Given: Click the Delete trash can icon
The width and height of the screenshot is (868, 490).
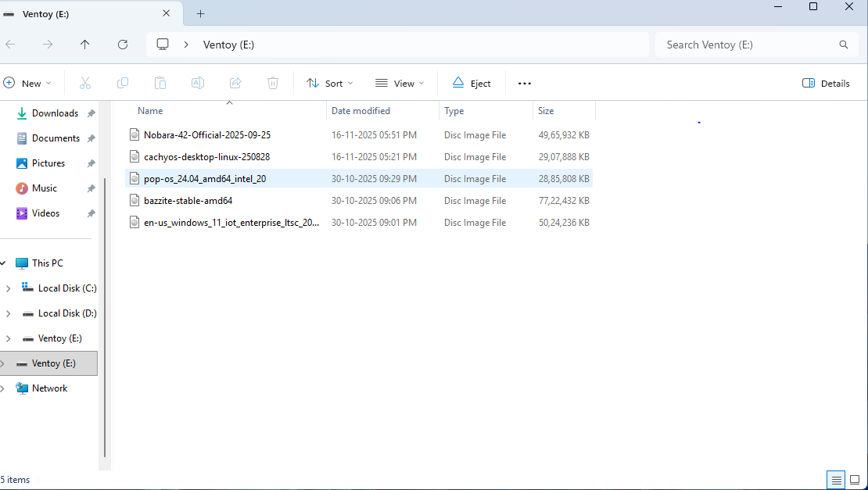Looking at the screenshot, I should 273,83.
